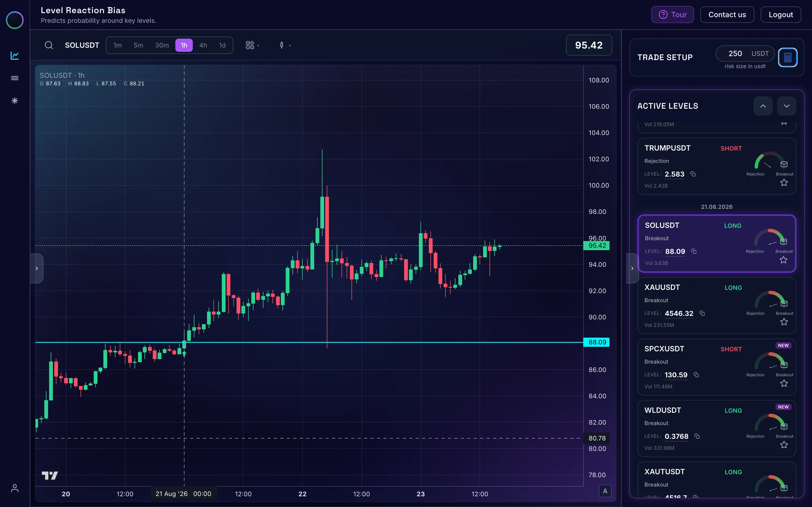Click the TradingView logo on chart

click(x=50, y=475)
